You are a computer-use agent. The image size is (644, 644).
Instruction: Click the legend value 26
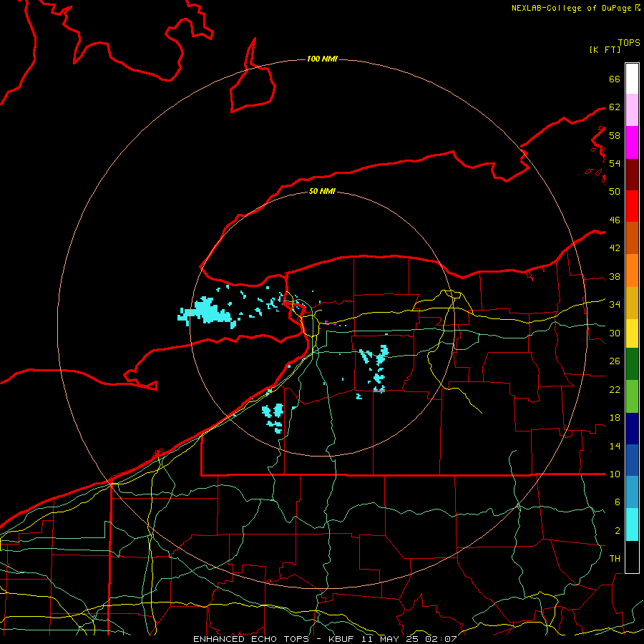tap(615, 361)
